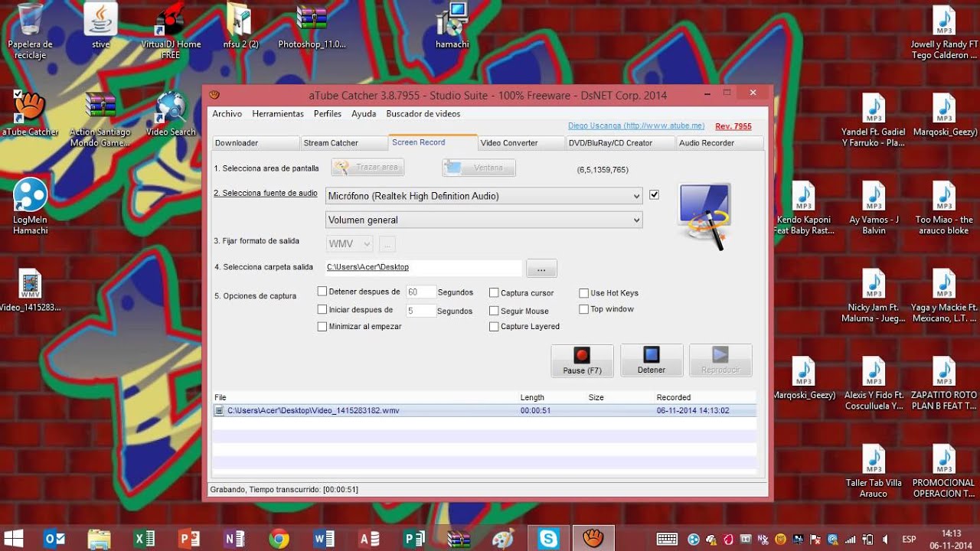980x551 pixels.
Task: Open Skype from the taskbar
Action: tap(548, 539)
